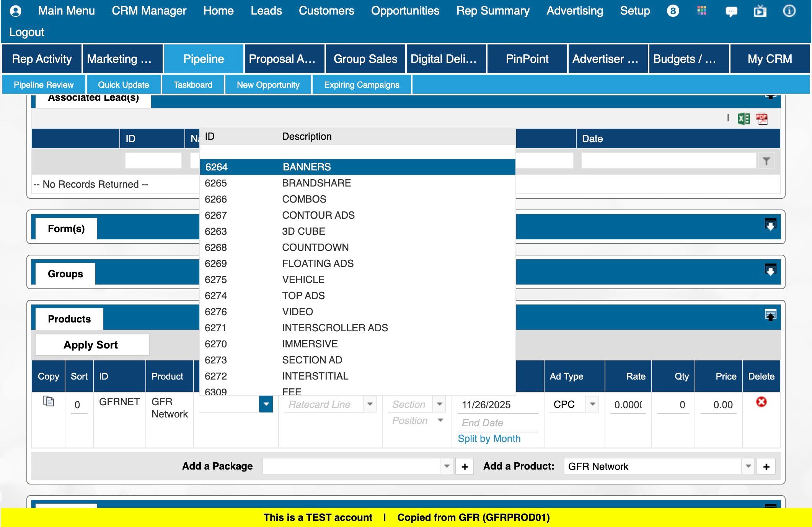Click the Date column filter icon

click(766, 161)
